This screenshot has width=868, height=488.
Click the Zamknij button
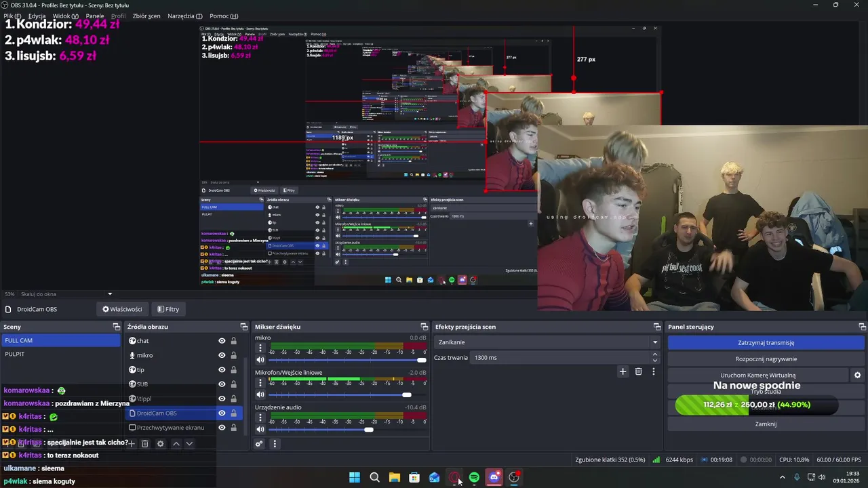click(x=766, y=424)
